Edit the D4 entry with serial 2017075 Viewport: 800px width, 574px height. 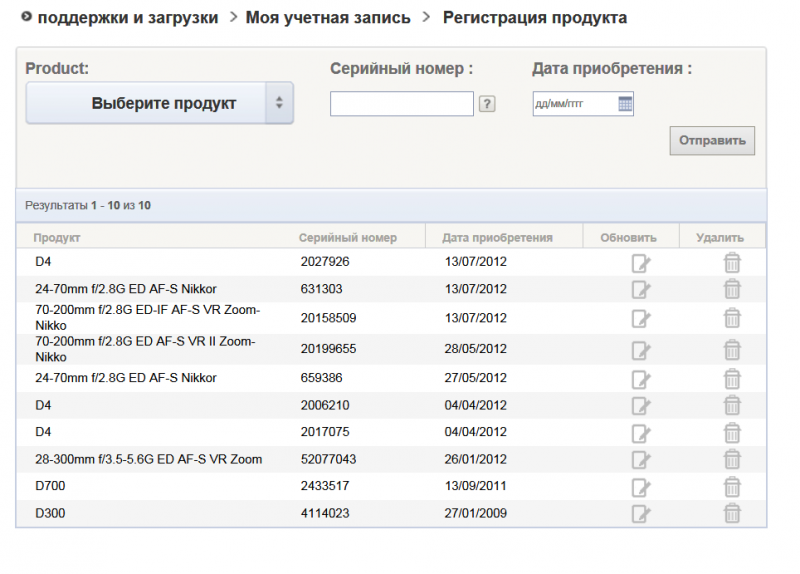[x=641, y=433]
